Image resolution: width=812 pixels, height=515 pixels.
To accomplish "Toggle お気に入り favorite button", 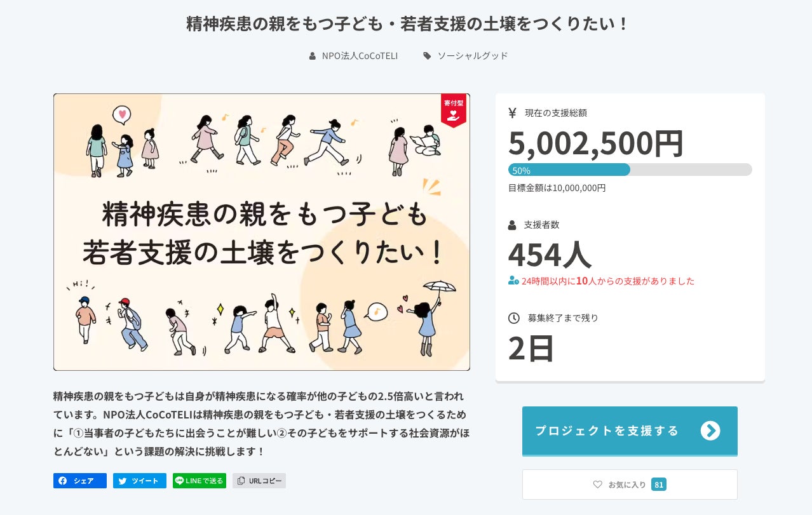I will pos(629,485).
